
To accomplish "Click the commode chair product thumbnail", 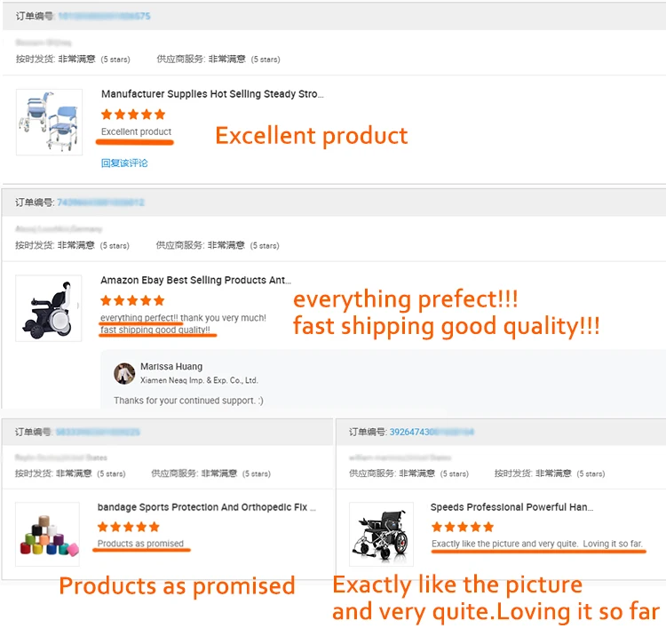I will [49, 123].
